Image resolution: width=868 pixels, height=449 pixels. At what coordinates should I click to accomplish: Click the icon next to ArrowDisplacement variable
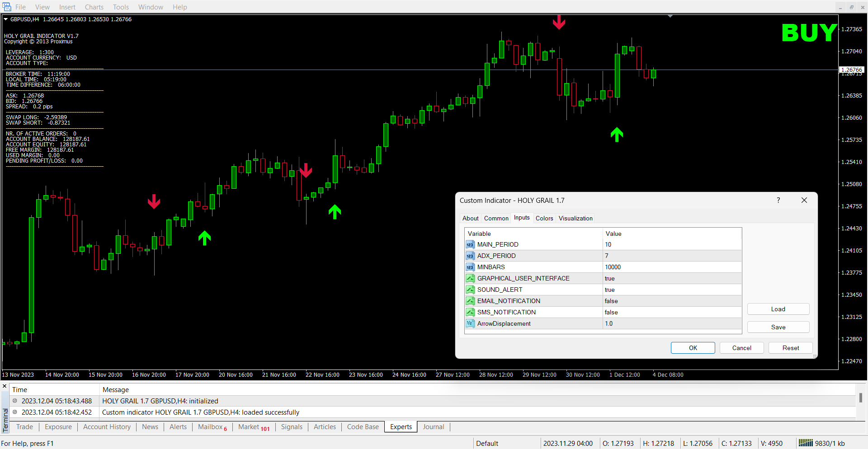click(x=470, y=324)
